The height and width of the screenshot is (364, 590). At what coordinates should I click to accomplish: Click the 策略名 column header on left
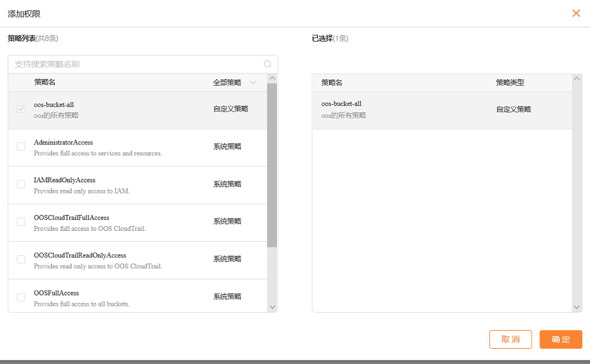(x=45, y=83)
